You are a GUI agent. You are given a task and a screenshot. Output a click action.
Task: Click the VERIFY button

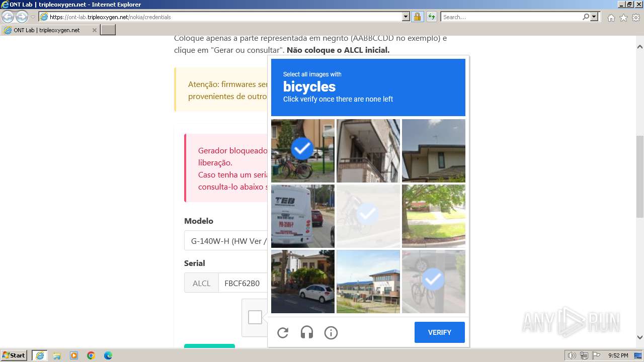pos(440,332)
